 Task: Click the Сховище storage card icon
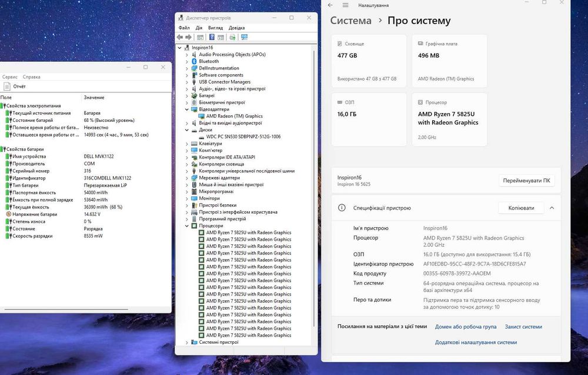coord(340,44)
